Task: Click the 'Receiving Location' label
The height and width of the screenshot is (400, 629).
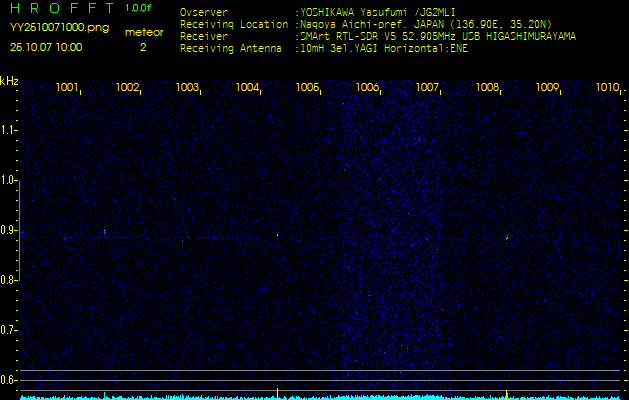Action: (x=234, y=24)
